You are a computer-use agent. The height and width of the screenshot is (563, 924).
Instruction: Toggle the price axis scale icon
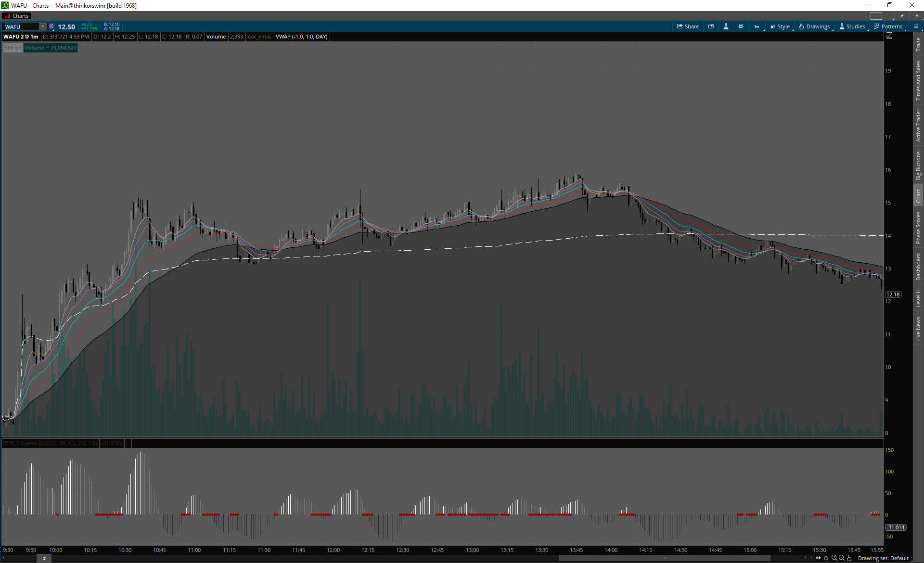click(x=889, y=36)
